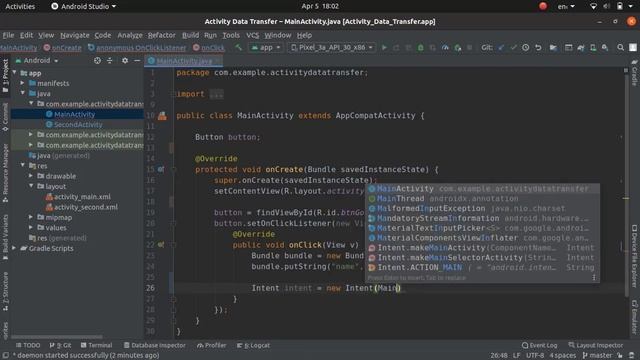Screen dimensions: 640x360
Task: Collapse all in Project panel icon
Action: pos(110,60)
